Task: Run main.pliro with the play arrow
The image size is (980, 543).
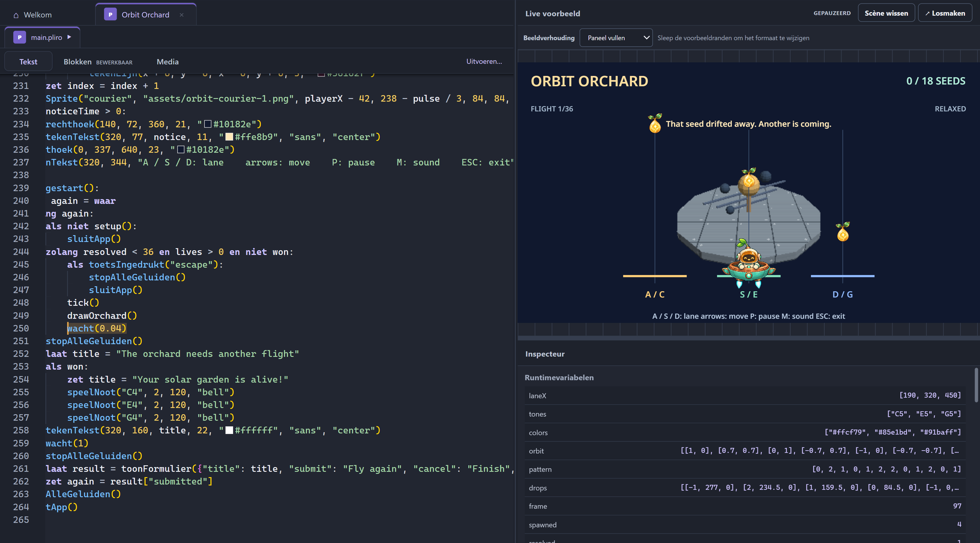Action: point(69,37)
